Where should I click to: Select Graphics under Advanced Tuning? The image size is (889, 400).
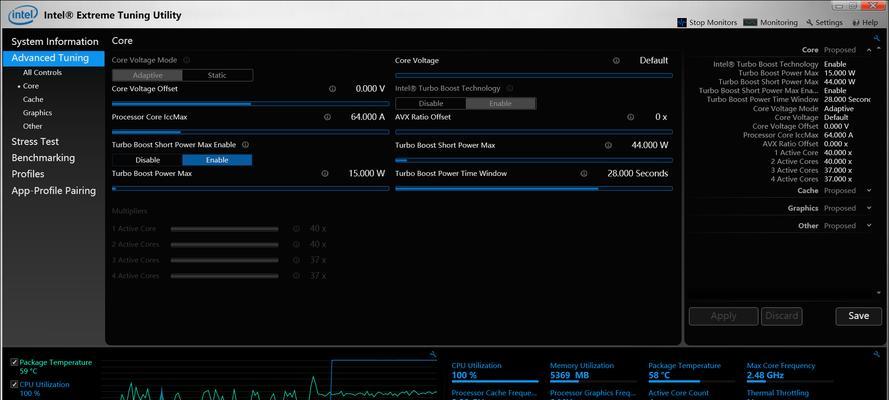(x=37, y=113)
